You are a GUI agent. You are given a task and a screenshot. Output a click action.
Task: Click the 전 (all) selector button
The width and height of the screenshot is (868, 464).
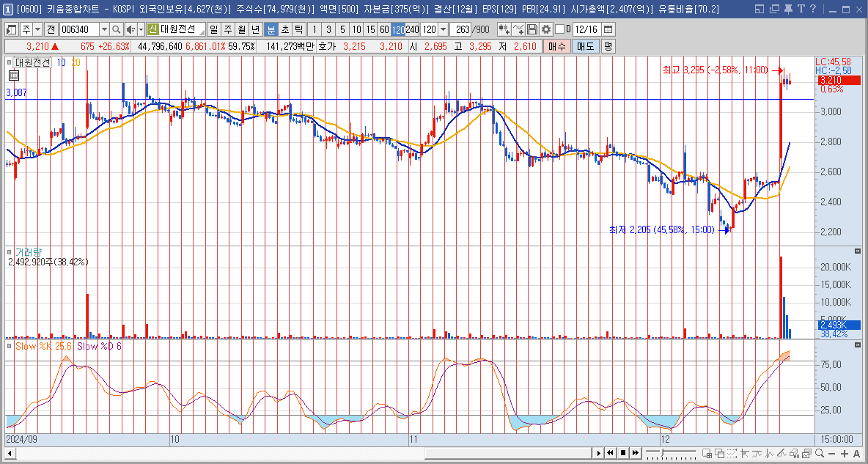[51, 29]
